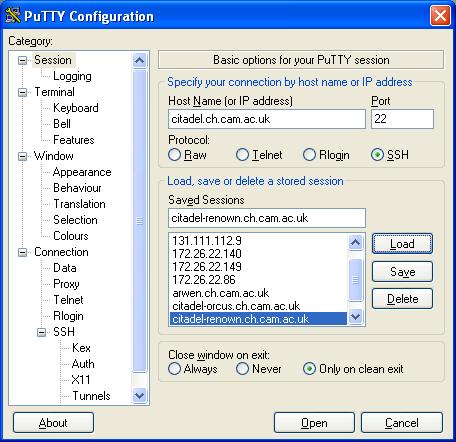Click the Delete session button
456x442 pixels.
tap(402, 299)
